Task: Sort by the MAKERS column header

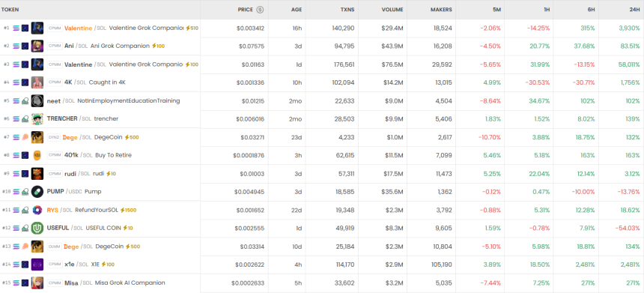Action: pos(441,10)
